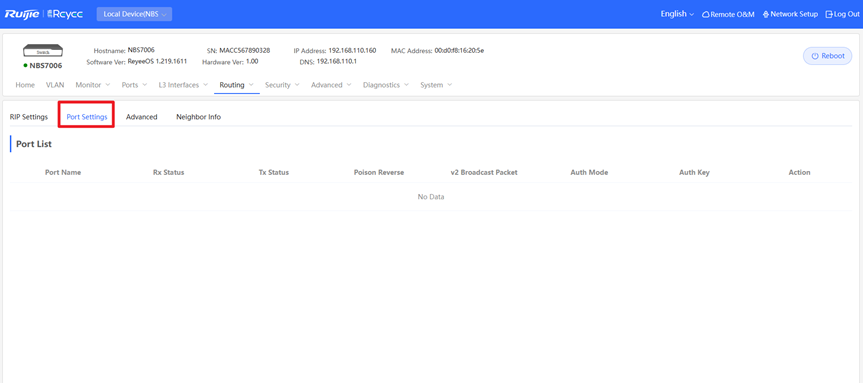Click the Hostname value NBS7006
Screen dimensions: 863x383
pos(141,50)
